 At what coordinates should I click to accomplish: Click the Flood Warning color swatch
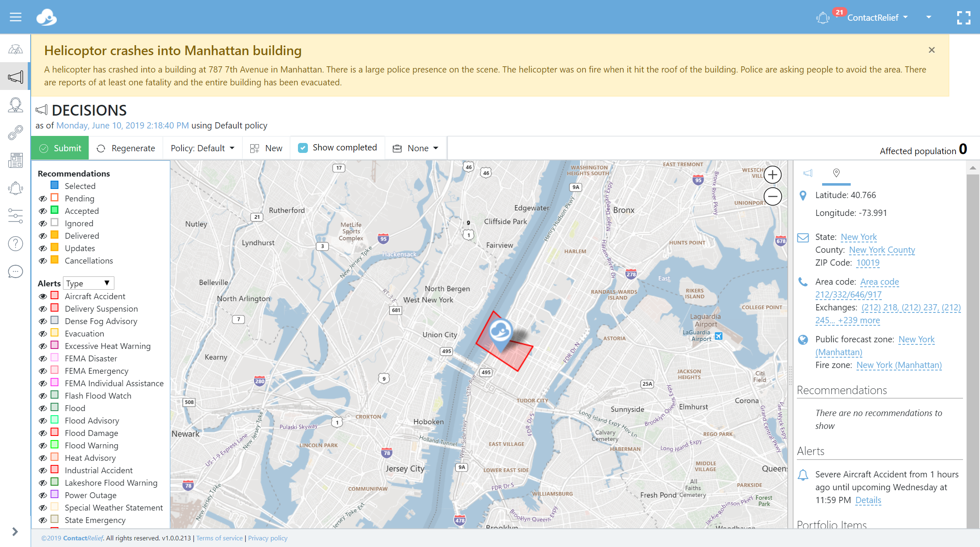point(55,445)
